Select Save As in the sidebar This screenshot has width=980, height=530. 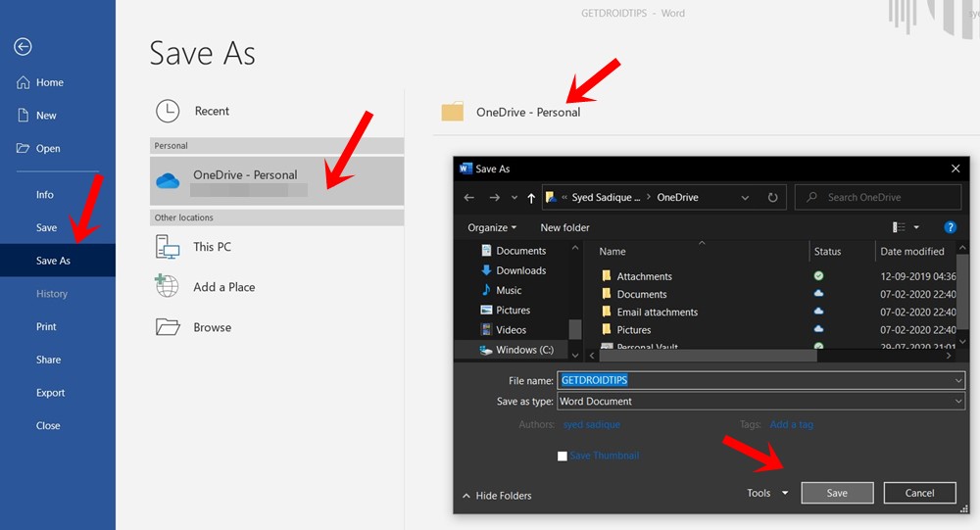(58, 261)
